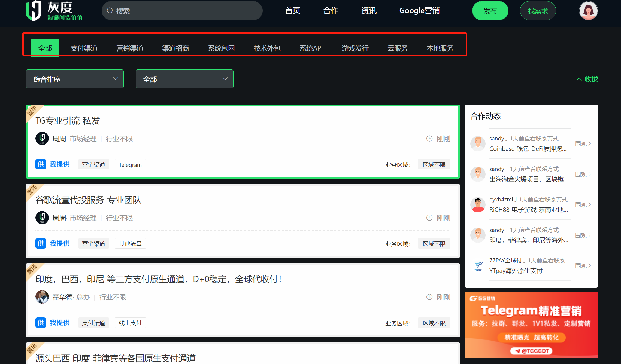Viewport: 621px width, 364px height.
Task: Click 支付渠道 tag on 印度，巴西 post
Action: pos(94,323)
